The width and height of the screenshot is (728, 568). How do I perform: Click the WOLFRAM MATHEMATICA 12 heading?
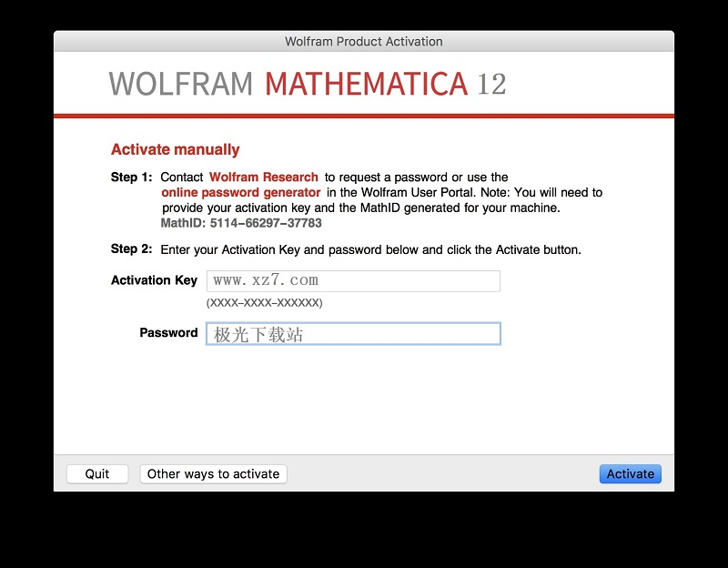pyautogui.click(x=308, y=84)
